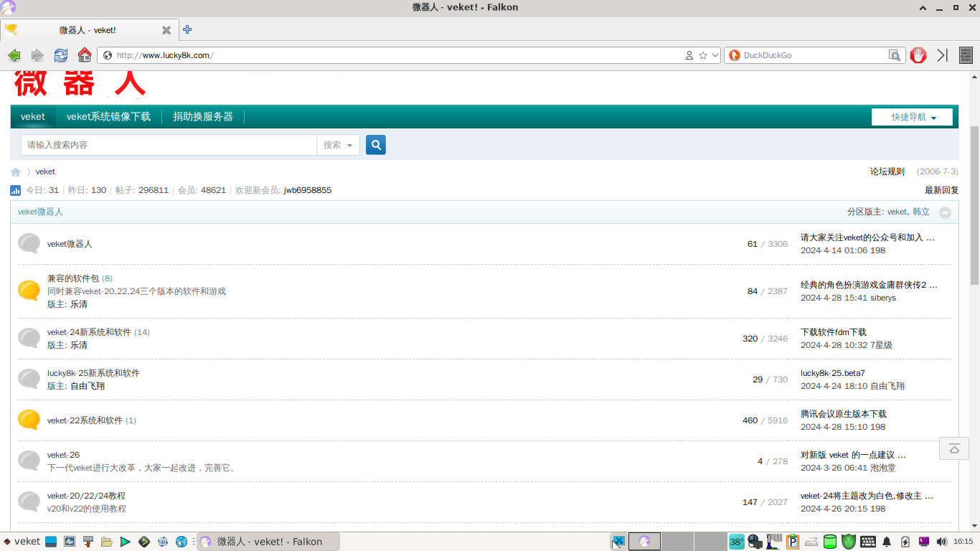Screen dimensions: 980x551
Task: Open the veket start menu in taskbar
Action: pyautogui.click(x=22, y=542)
